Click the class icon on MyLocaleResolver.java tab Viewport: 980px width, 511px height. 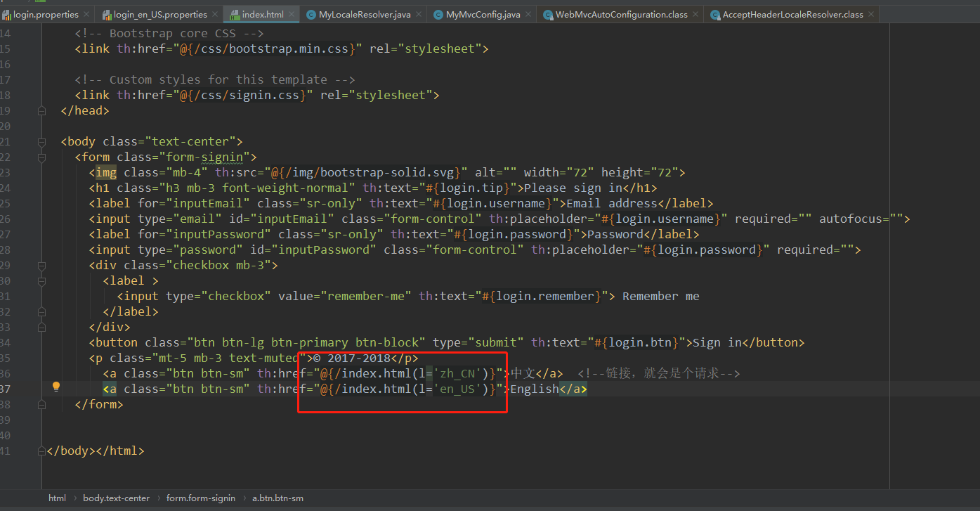[311, 13]
